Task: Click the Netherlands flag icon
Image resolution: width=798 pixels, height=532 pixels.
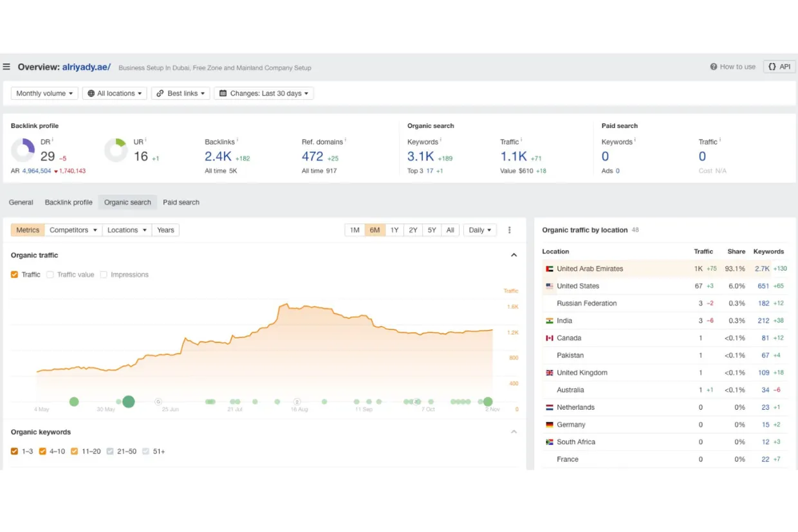Action: (550, 408)
